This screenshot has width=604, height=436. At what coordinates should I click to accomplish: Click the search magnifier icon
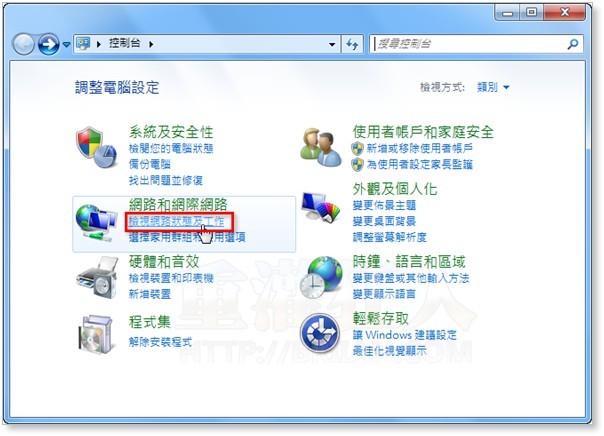coord(572,44)
